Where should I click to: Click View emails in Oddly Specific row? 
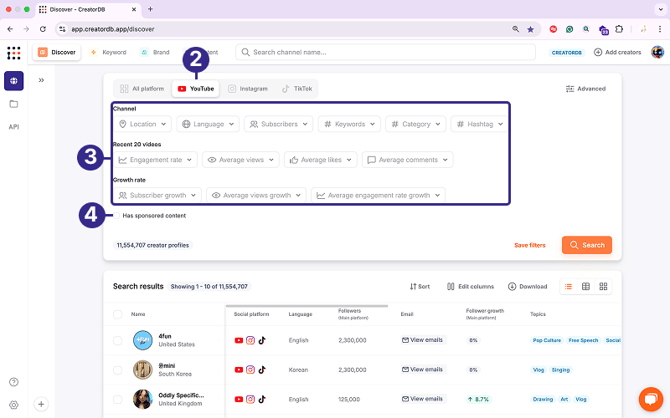pos(423,399)
